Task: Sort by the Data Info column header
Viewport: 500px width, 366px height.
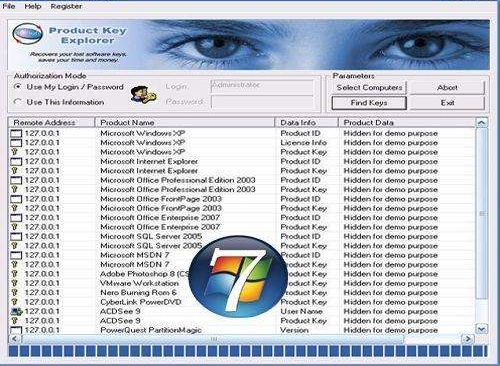Action: (x=307, y=123)
